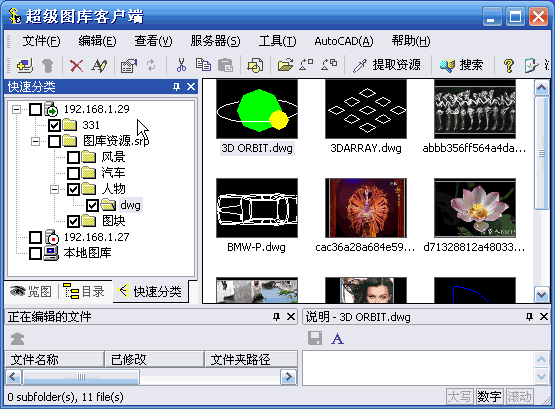Viewport: 555px width, 409px height.
Task: Open the 服务器(S) menu
Action: pos(215,41)
